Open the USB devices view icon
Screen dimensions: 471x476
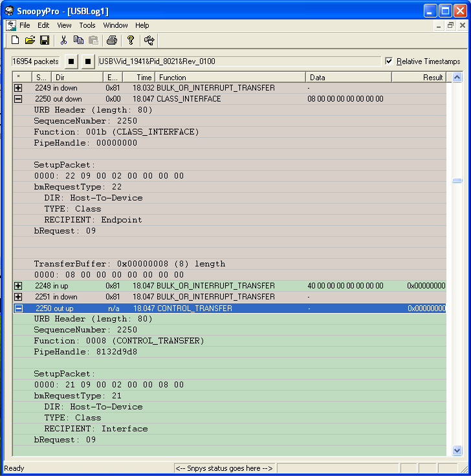[149, 40]
